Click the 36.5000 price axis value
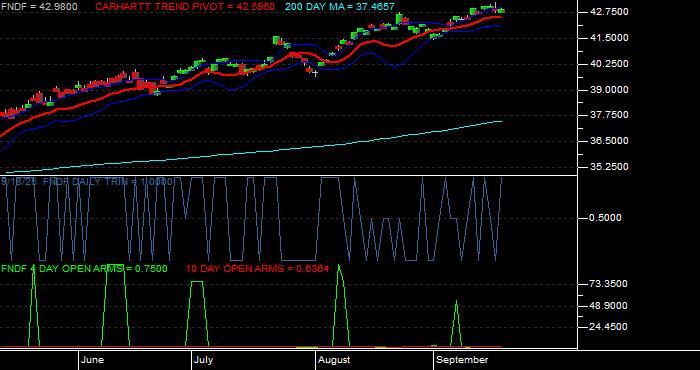Screen dimensions: 700x370 tap(609, 141)
